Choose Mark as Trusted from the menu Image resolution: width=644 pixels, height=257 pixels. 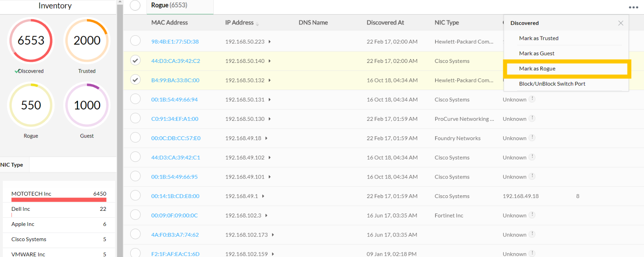[539, 38]
